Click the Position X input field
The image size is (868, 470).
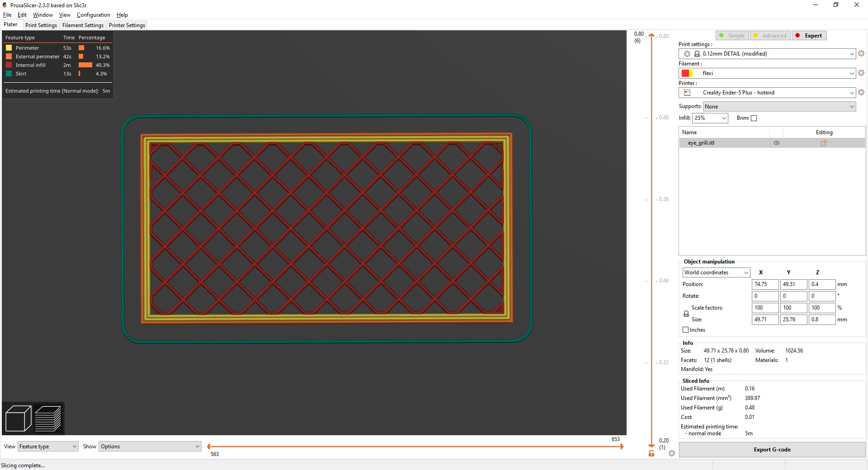(x=765, y=284)
